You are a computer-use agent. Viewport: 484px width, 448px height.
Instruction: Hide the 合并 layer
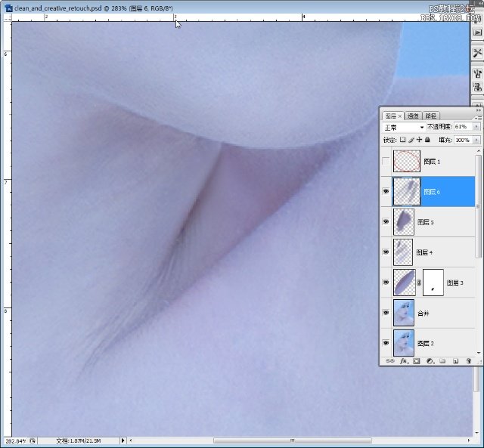coord(386,313)
